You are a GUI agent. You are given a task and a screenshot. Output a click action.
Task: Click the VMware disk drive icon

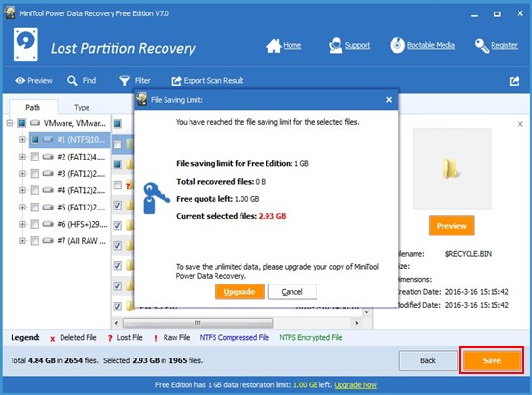coord(36,123)
